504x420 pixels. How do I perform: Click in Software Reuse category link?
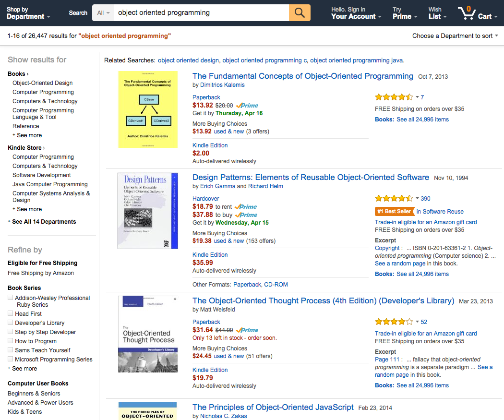click(440, 212)
